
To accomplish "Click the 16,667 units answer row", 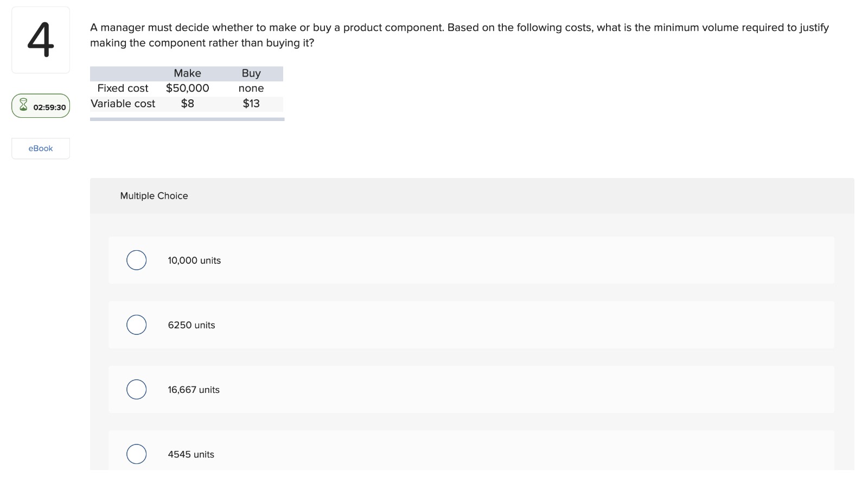I will pyautogui.click(x=471, y=389).
